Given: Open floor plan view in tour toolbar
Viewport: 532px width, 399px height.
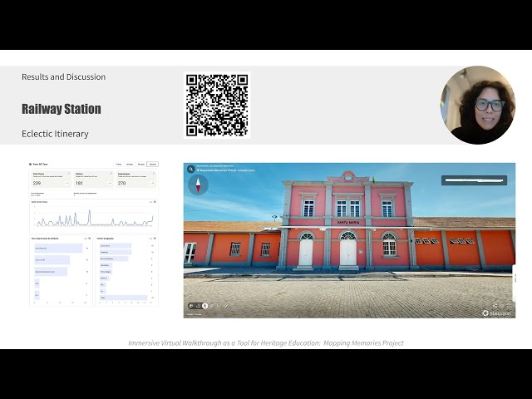Looking at the screenshot, I should pyautogui.click(x=199, y=306).
